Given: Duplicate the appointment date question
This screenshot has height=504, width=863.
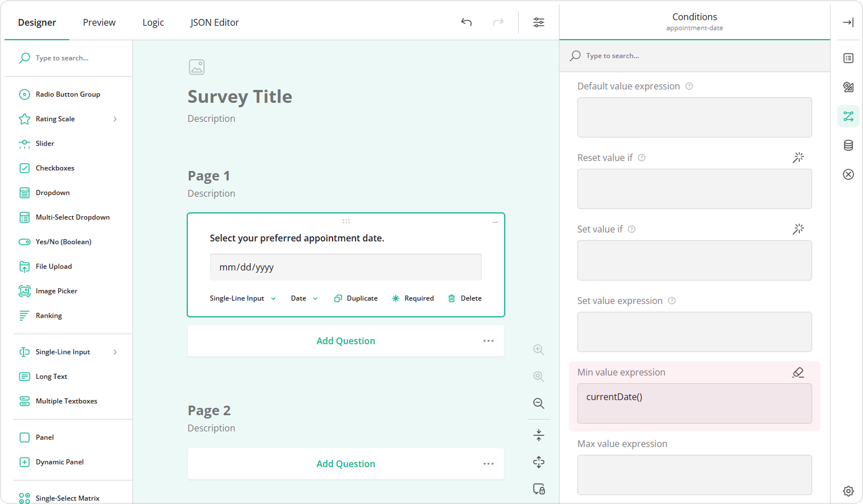Looking at the screenshot, I should (x=355, y=298).
